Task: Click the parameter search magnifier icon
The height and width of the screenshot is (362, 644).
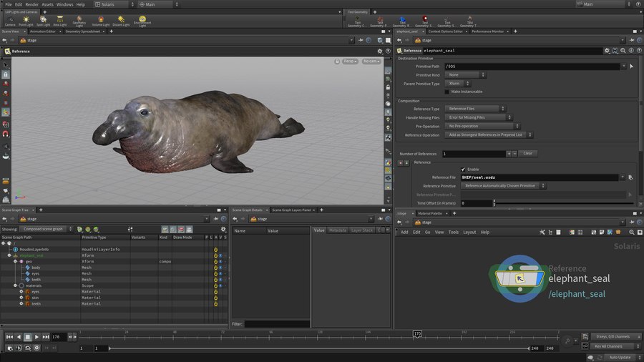Action: coord(623,51)
